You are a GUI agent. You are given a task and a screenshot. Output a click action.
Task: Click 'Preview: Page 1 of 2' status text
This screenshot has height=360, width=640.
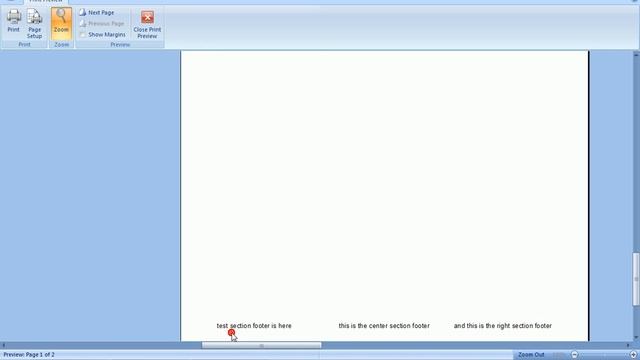29,355
